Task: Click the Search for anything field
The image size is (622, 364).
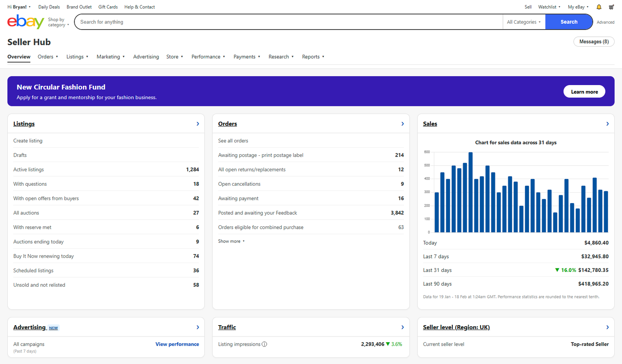Action: tap(288, 22)
